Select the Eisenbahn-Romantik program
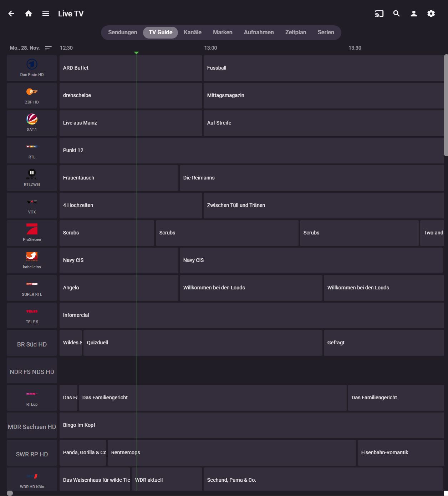Viewport: 448px width, 496px height. (401, 452)
